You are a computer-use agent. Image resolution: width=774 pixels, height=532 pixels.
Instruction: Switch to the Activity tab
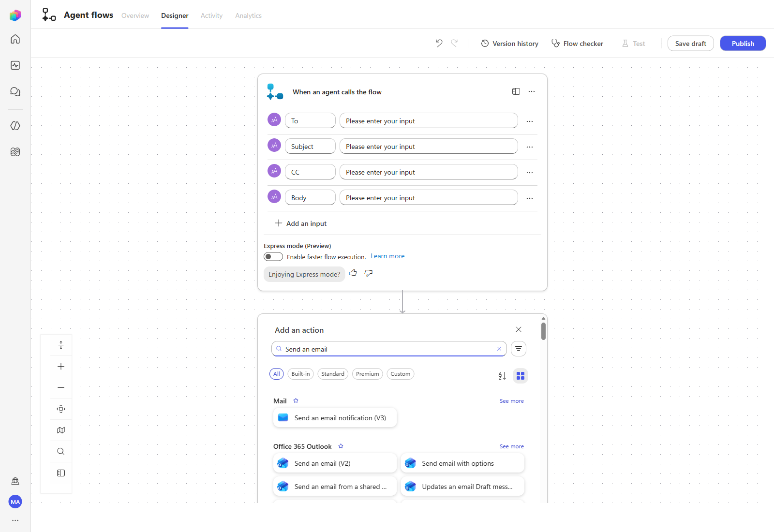point(211,15)
